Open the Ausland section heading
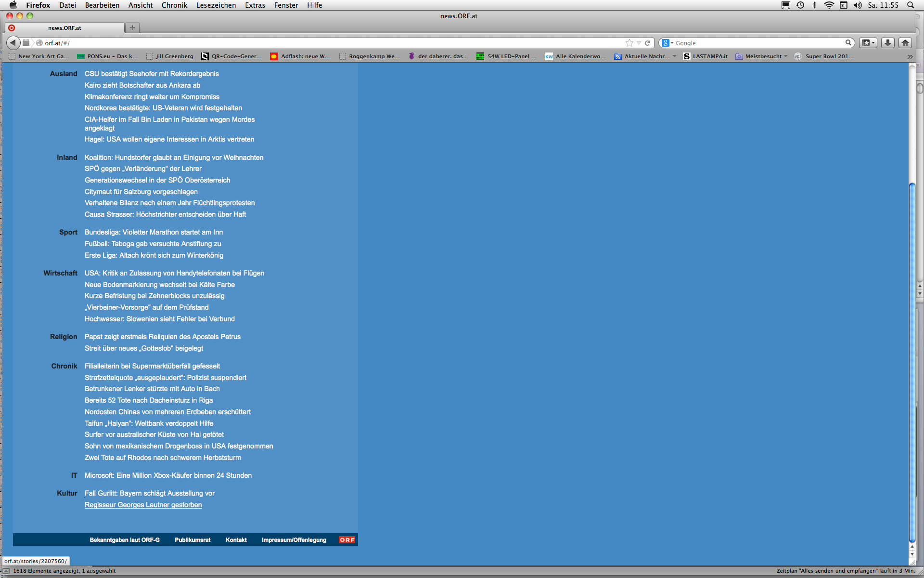 (64, 74)
